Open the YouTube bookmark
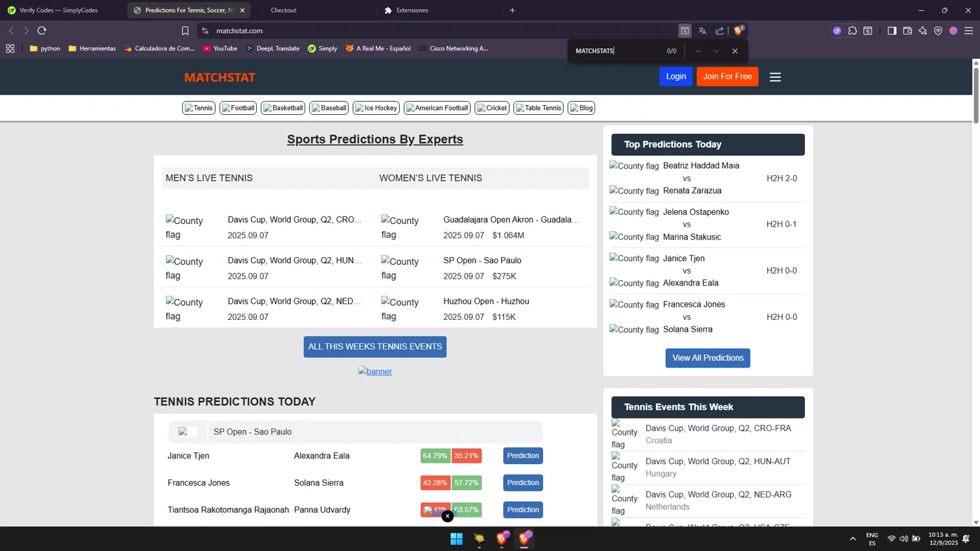This screenshot has width=980, height=551. tap(220, 48)
